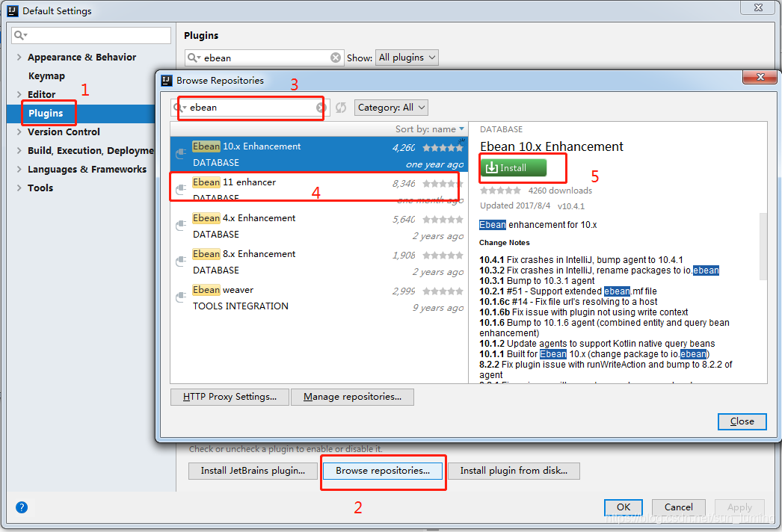
Task: Click the refresh icon in Browse Repositories
Action: [x=341, y=107]
